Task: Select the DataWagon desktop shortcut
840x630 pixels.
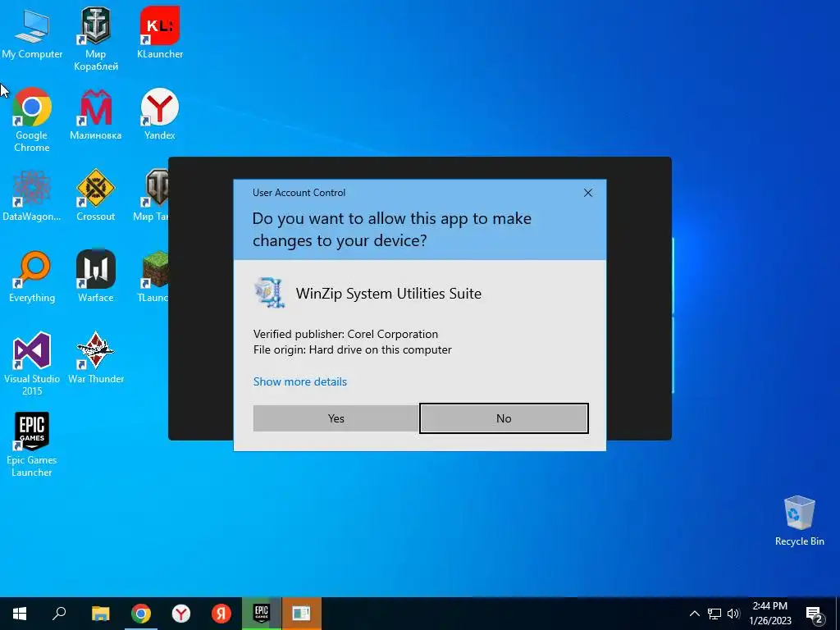Action: point(32,196)
